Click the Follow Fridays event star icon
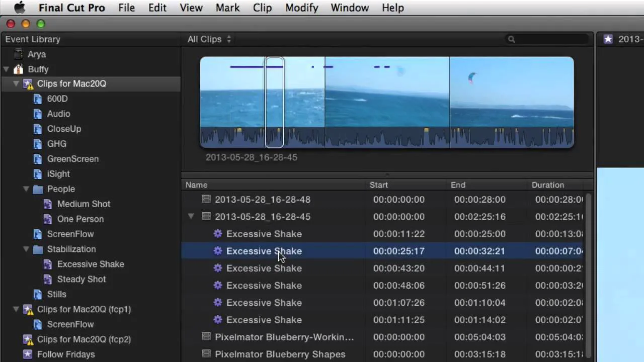 coord(28,354)
